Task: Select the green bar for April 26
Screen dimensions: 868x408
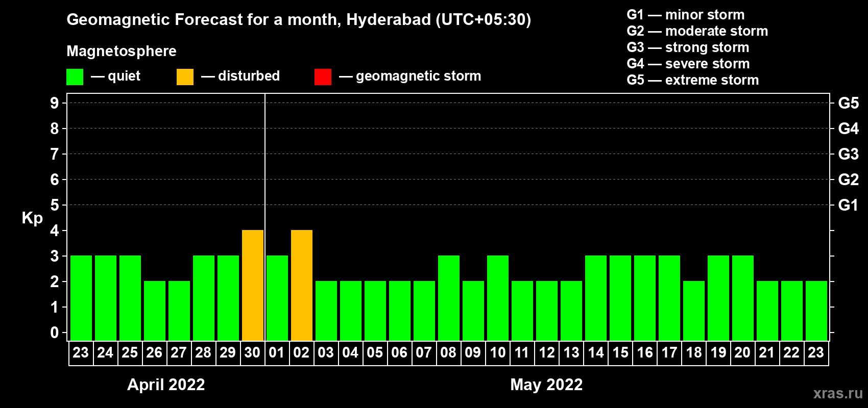Action: point(155,311)
